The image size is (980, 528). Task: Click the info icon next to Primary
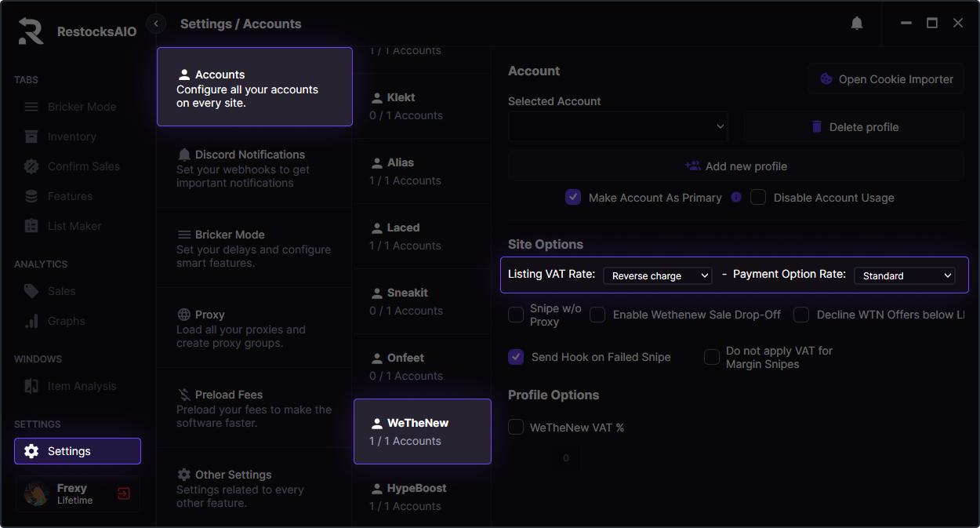[736, 197]
